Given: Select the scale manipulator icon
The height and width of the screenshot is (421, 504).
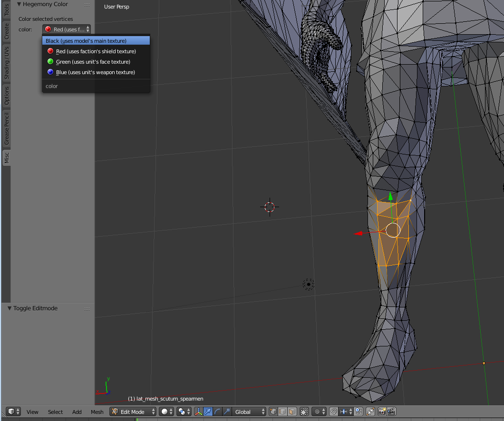Looking at the screenshot, I should coord(227,411).
